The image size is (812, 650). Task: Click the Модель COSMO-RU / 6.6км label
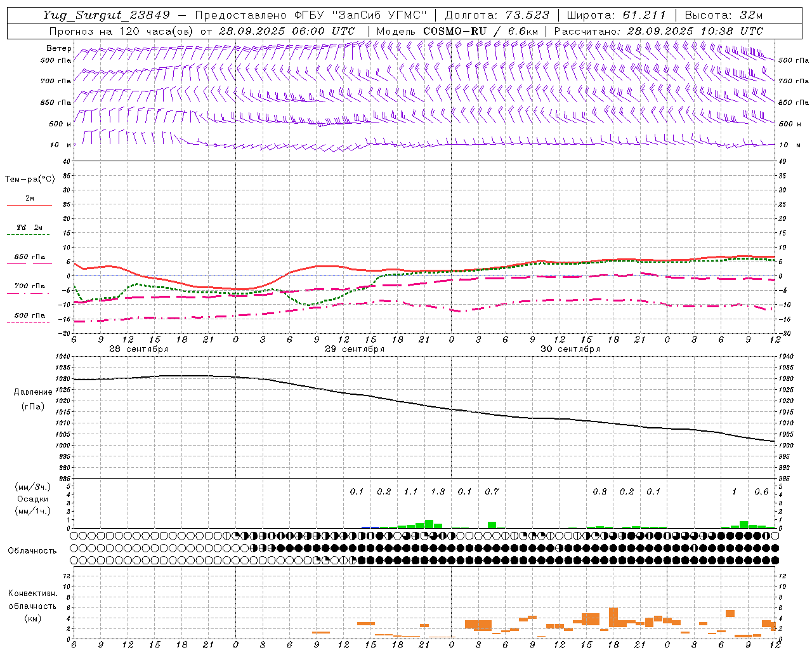click(x=457, y=31)
